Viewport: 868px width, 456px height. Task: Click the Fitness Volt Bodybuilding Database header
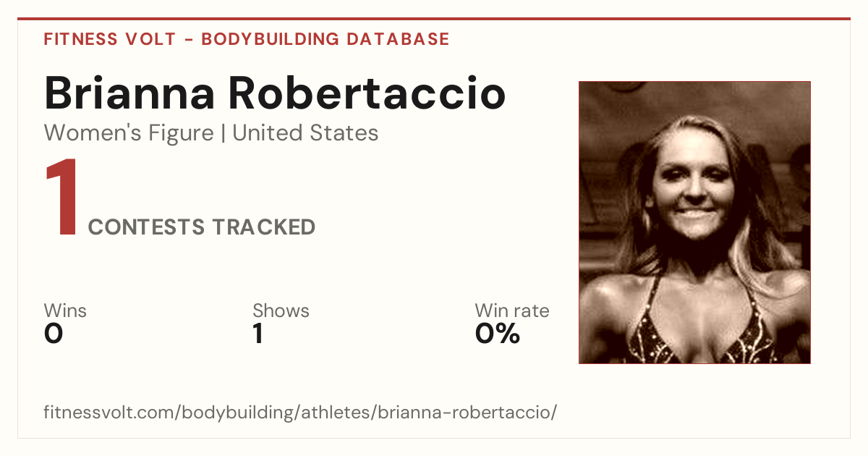tap(247, 39)
